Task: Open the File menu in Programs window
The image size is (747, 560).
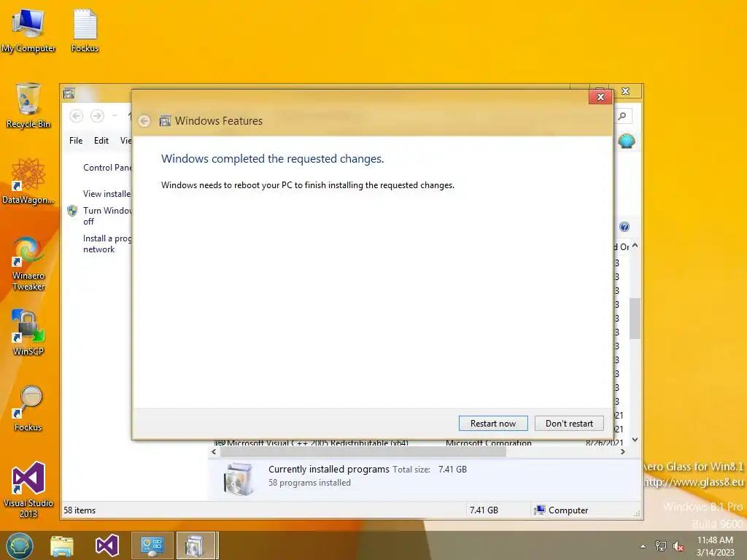Action: pos(76,141)
